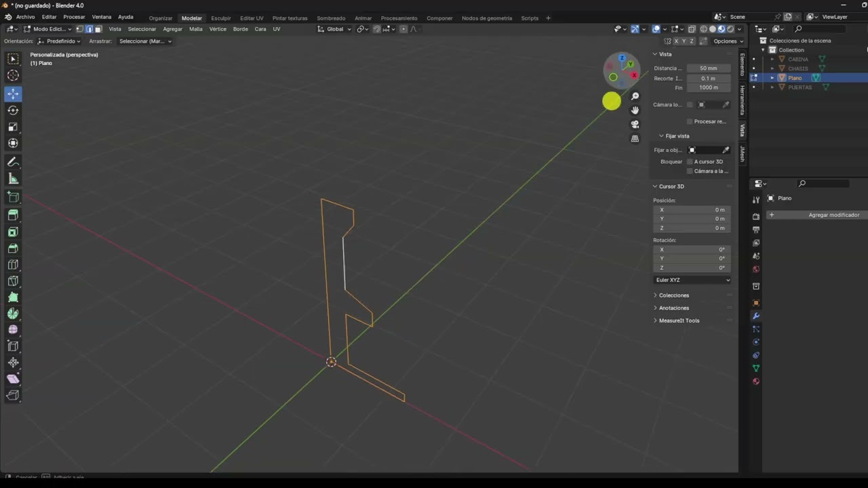
Task: Open the Opciones dropdown
Action: click(728, 41)
